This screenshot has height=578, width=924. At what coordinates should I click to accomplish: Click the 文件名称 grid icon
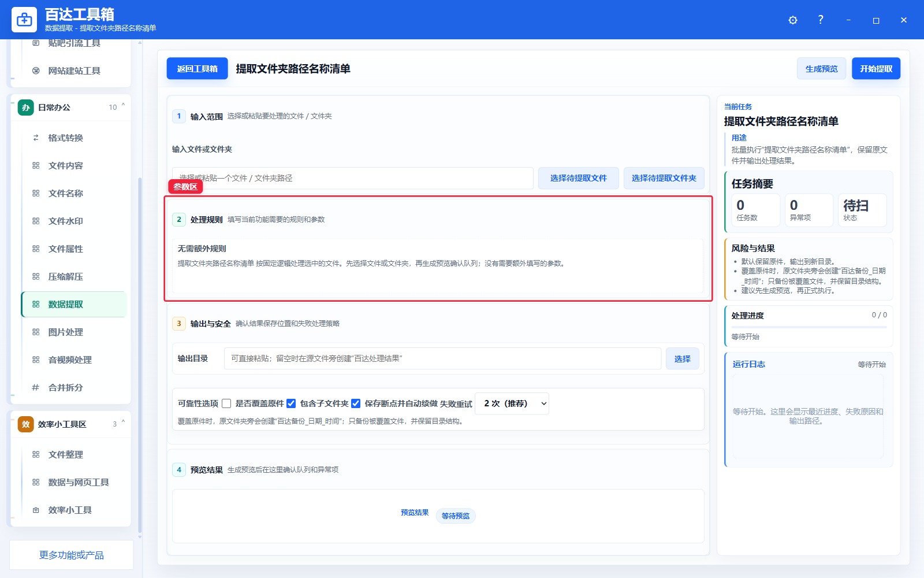tap(36, 193)
